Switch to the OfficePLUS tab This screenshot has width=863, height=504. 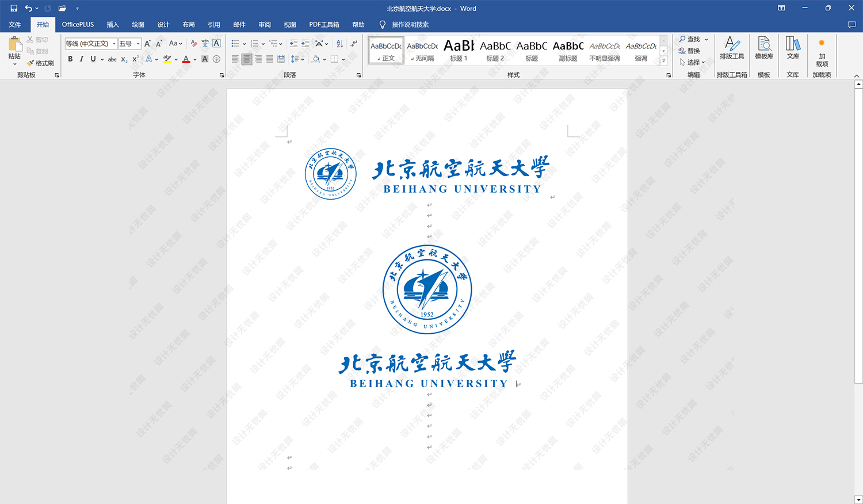[78, 25]
